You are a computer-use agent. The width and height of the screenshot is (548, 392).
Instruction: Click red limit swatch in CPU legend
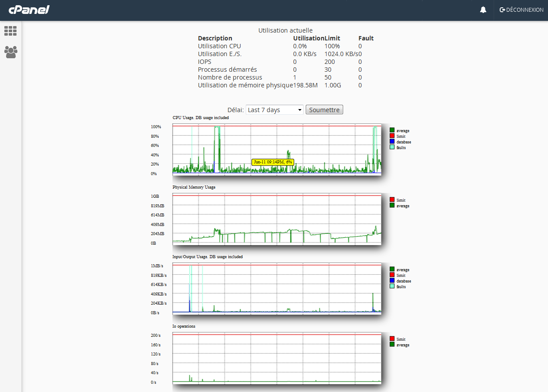[x=392, y=136]
